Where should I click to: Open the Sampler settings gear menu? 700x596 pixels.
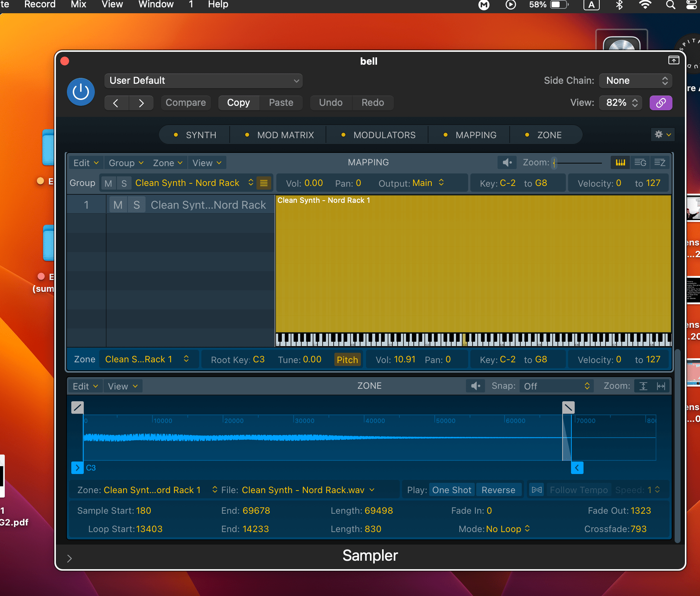[x=663, y=135]
